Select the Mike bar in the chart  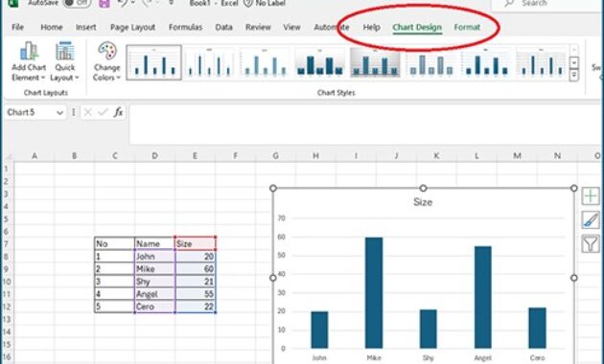click(x=374, y=293)
